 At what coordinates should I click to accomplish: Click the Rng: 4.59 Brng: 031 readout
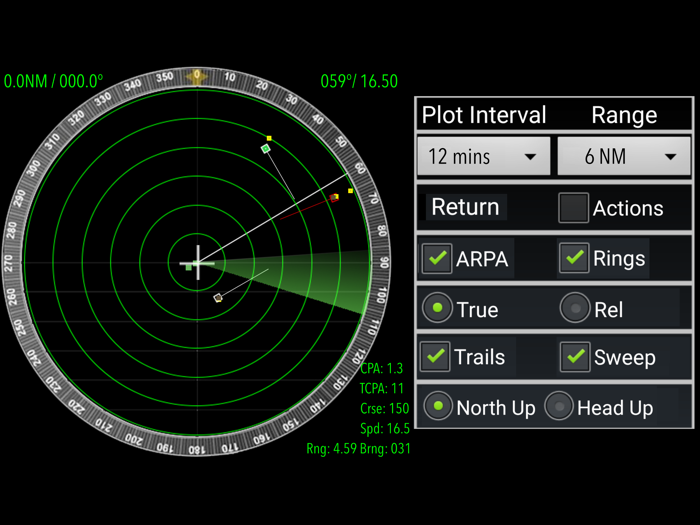(x=358, y=449)
